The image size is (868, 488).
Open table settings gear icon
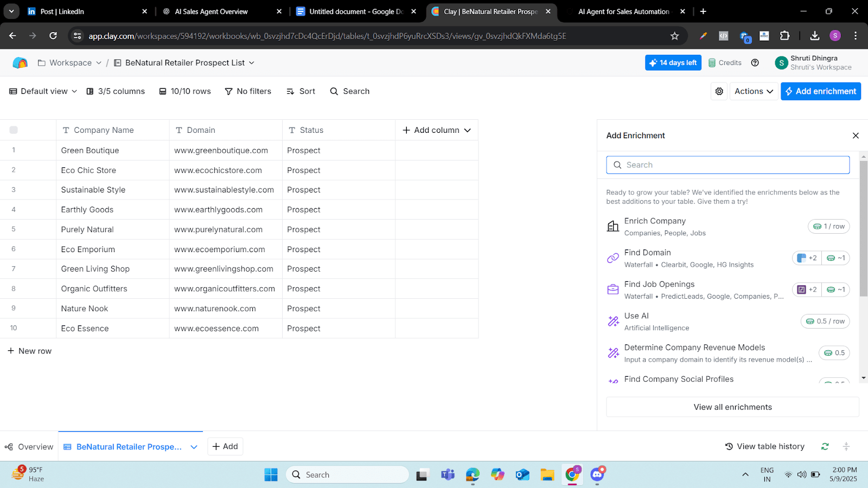[719, 92]
